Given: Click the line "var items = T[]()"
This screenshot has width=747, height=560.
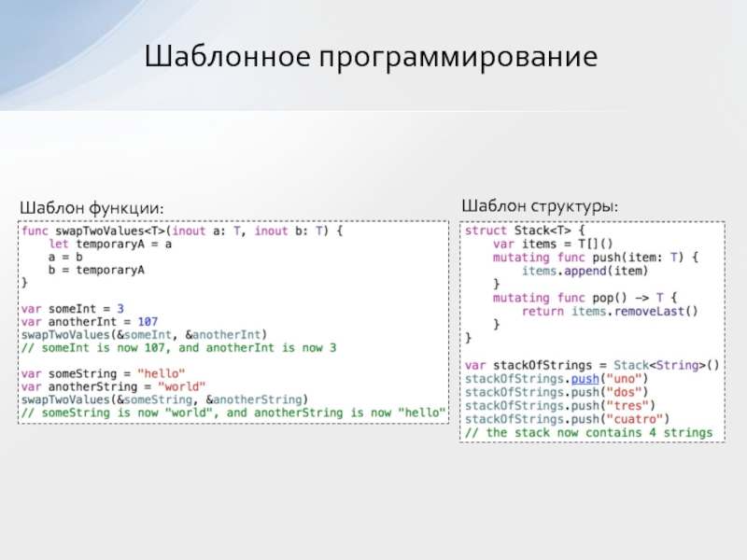Looking at the screenshot, I should pos(553,245).
